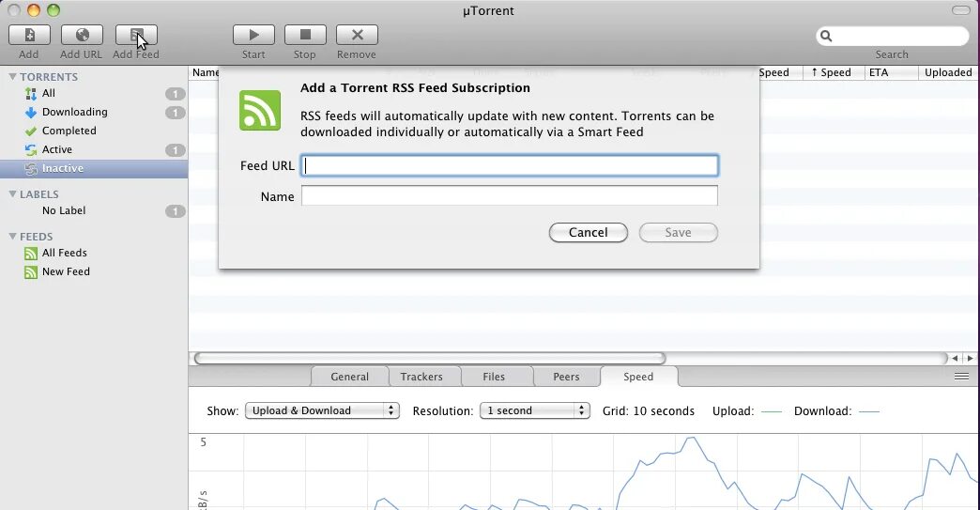Start the torrent with the play icon
The width and height of the screenshot is (980, 510).
click(x=253, y=35)
